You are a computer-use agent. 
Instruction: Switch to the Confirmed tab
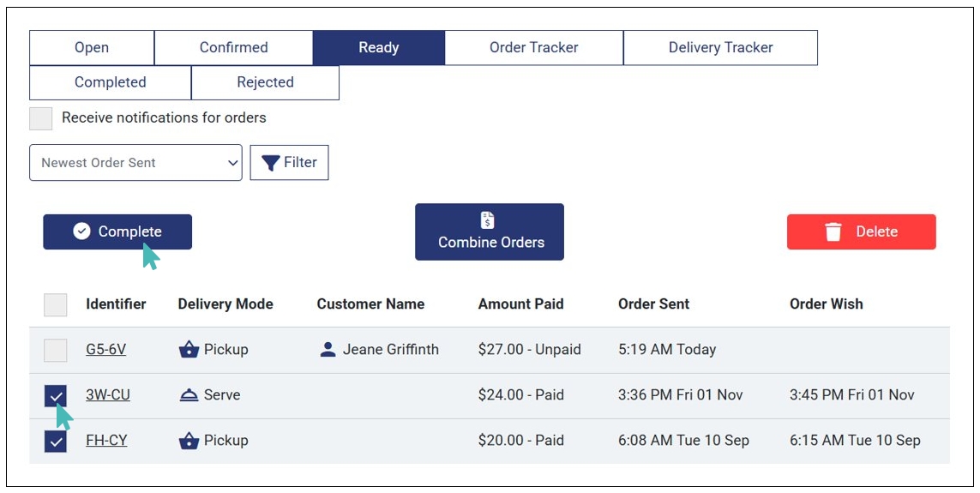click(233, 48)
